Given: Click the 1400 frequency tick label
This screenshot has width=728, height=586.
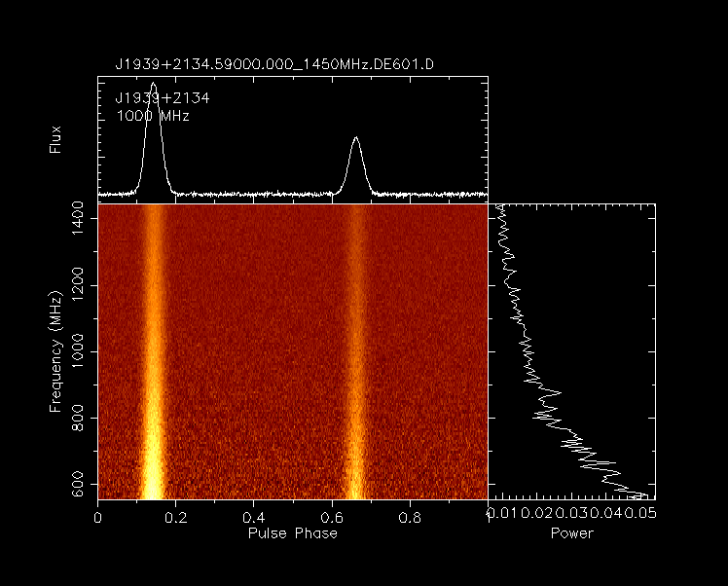Looking at the screenshot, I should tap(77, 218).
